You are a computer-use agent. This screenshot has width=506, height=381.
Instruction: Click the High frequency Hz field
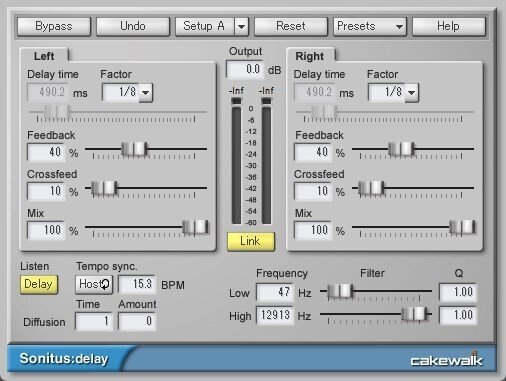tap(275, 315)
